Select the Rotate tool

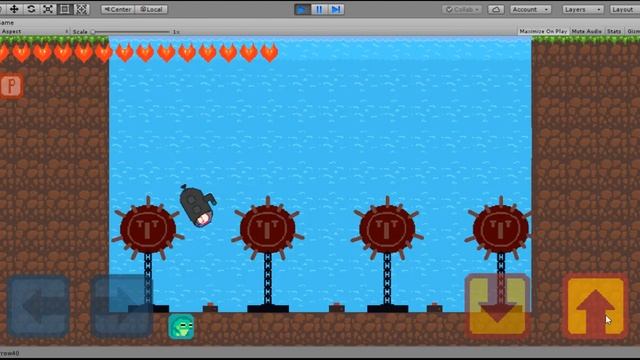(x=31, y=9)
